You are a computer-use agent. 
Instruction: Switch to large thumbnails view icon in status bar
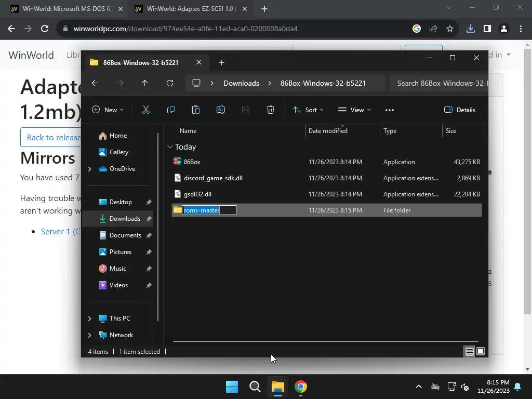pyautogui.click(x=481, y=352)
